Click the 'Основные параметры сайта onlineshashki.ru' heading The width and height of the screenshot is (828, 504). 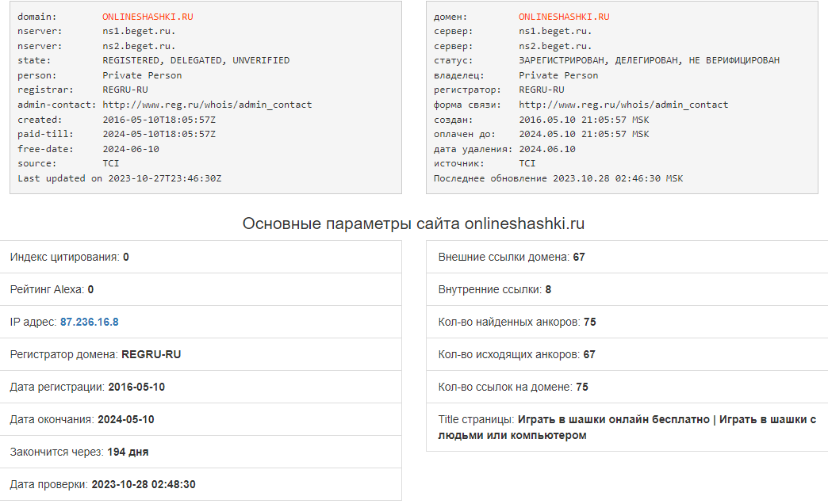coord(413,223)
